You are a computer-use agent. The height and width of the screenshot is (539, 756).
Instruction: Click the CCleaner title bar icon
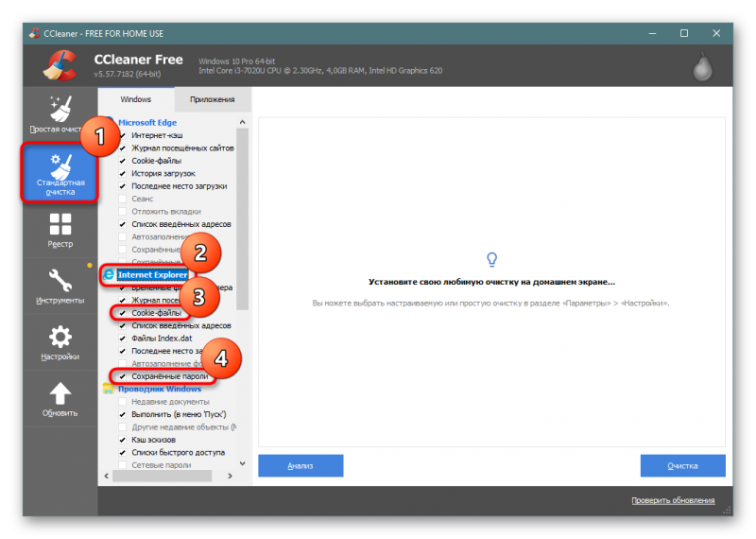(34, 33)
